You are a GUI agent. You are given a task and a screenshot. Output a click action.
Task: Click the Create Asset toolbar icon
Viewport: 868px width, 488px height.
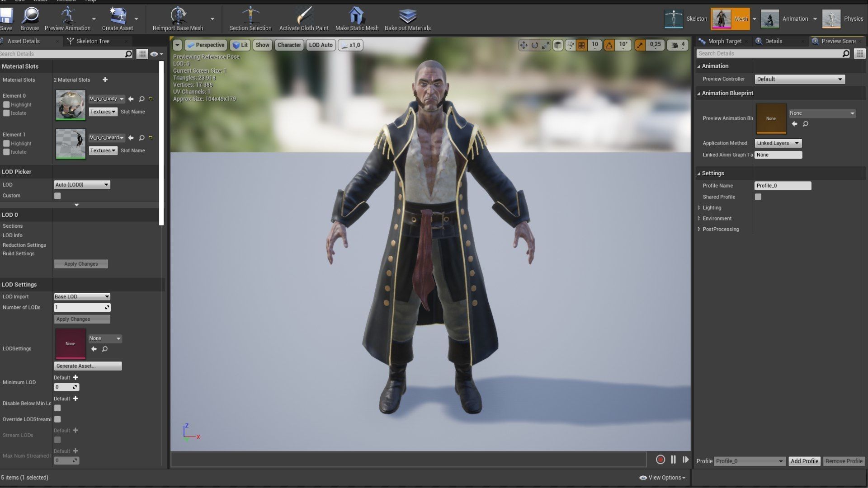pos(118,16)
